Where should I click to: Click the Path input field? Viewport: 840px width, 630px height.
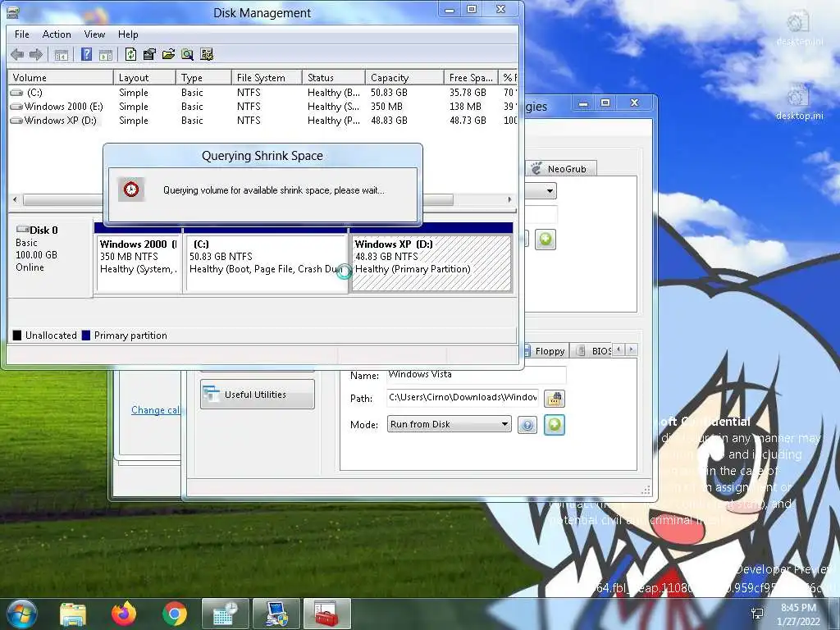(x=463, y=398)
